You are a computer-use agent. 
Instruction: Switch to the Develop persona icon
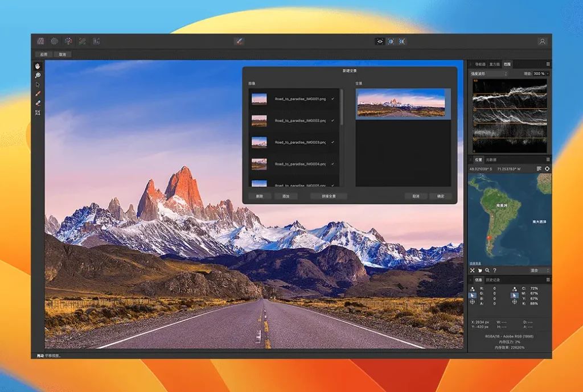68,41
